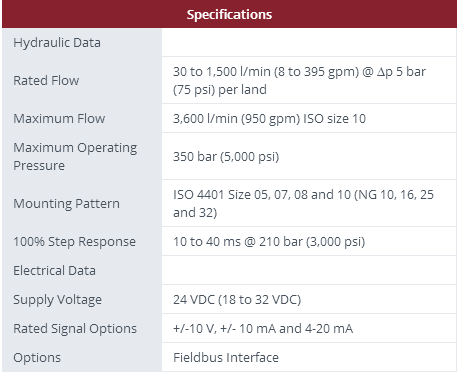Click the 100% Step Response label
Image resolution: width=459 pixels, height=373 pixels.
tap(75, 241)
